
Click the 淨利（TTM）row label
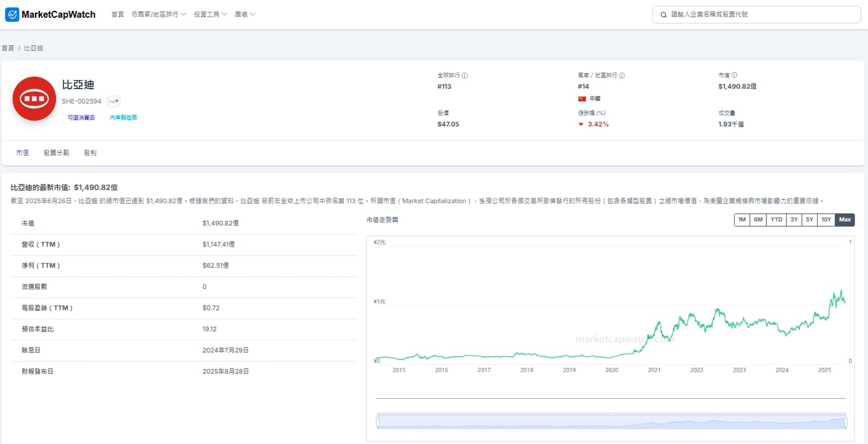41,265
